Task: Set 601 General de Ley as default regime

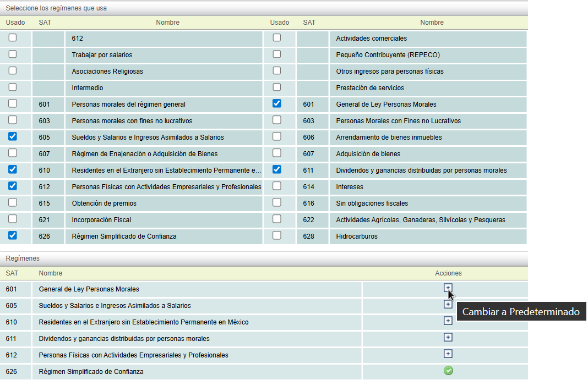Action: [448, 288]
